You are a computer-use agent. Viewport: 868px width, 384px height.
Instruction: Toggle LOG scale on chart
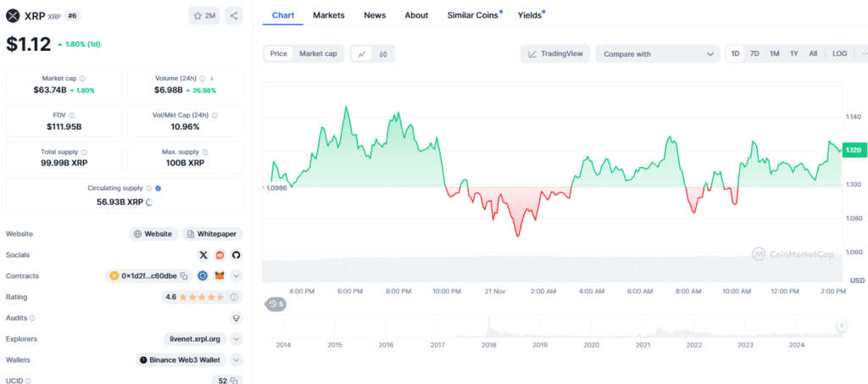[x=840, y=53]
